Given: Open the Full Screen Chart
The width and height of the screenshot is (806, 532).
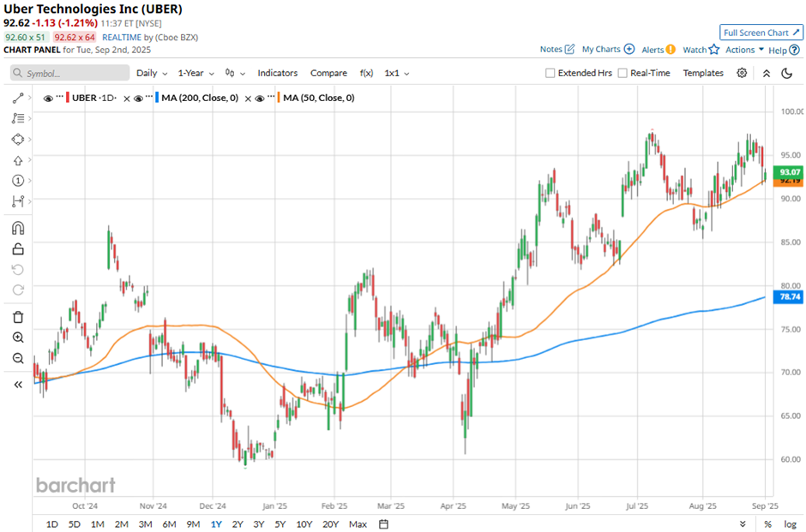Looking at the screenshot, I should [x=761, y=33].
